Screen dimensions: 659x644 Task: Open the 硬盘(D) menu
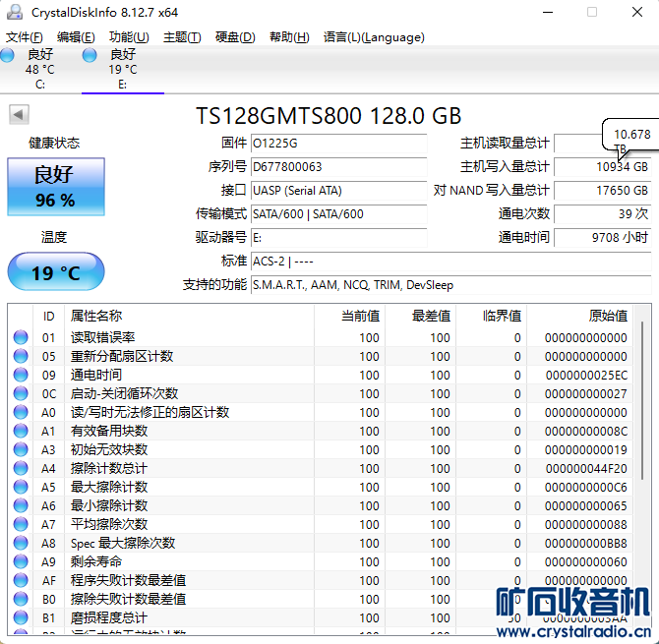pos(235,37)
